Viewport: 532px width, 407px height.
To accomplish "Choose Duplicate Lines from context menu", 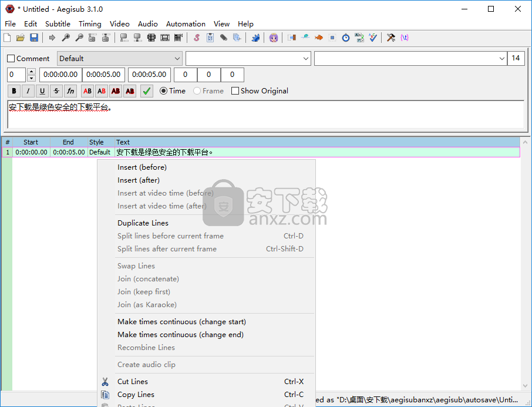I will pos(207,223).
